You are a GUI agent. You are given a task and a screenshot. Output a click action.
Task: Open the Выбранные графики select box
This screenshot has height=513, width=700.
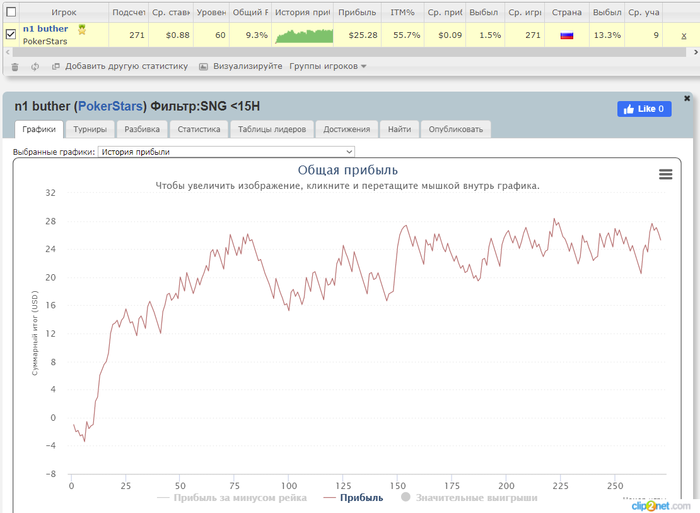pos(226,152)
